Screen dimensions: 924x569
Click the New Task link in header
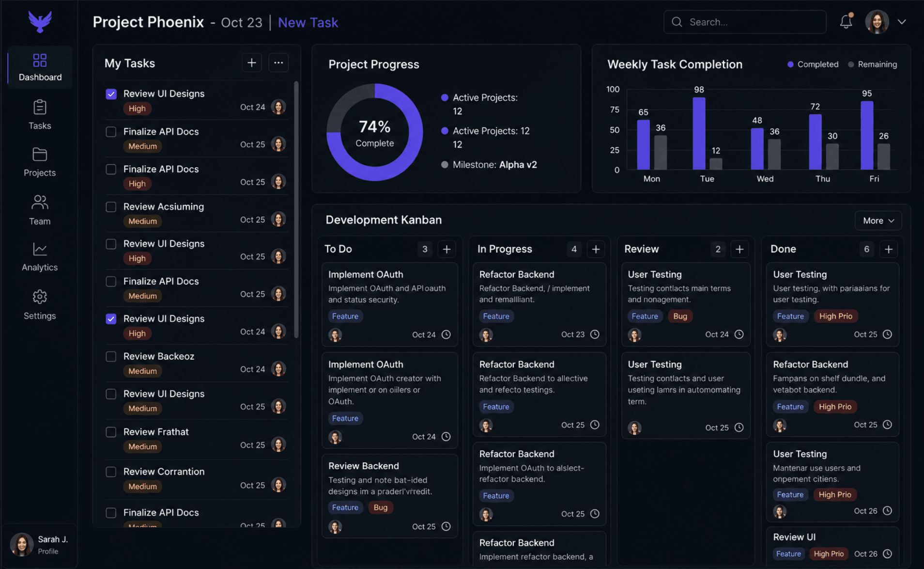[308, 22]
